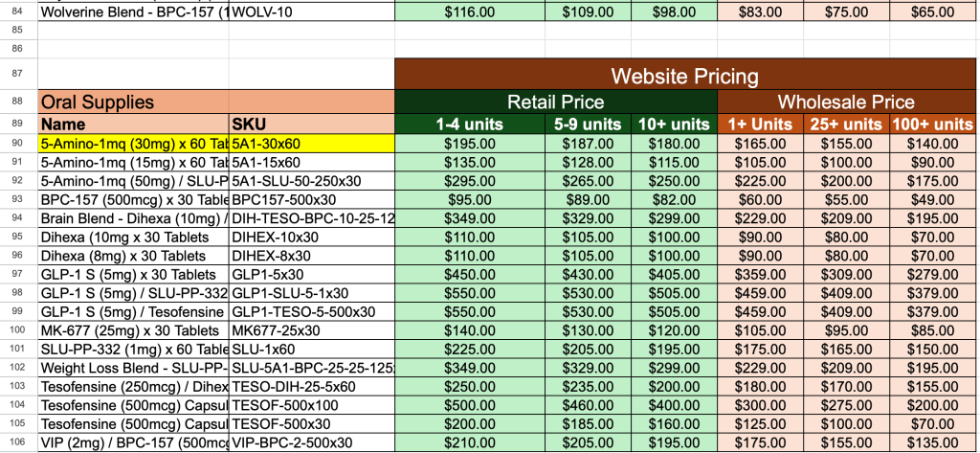Click the Name column heading cell
This screenshot has width=980, height=453.
pyautogui.click(x=133, y=124)
